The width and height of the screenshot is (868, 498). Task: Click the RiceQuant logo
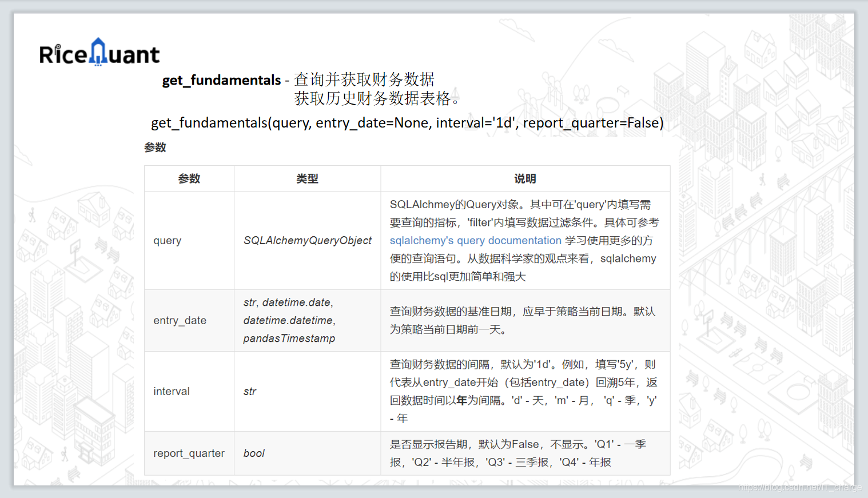click(x=99, y=53)
